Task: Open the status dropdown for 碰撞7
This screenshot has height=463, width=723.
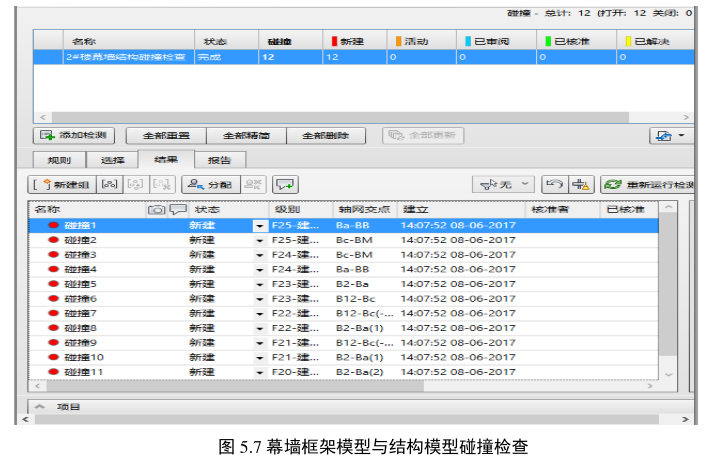Action: [260, 314]
